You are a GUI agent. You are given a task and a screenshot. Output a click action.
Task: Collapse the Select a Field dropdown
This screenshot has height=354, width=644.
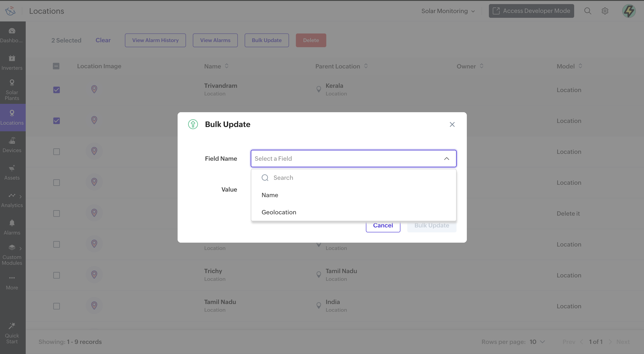[x=446, y=159]
